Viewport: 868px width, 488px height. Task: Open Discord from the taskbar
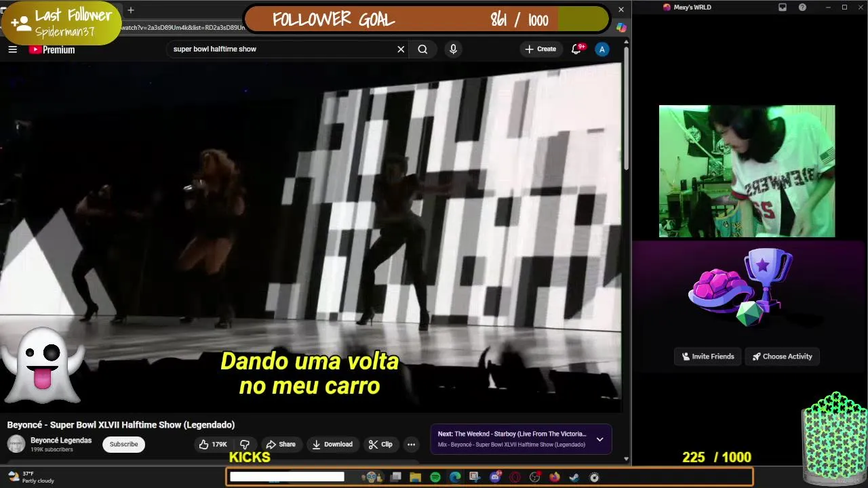click(x=495, y=477)
